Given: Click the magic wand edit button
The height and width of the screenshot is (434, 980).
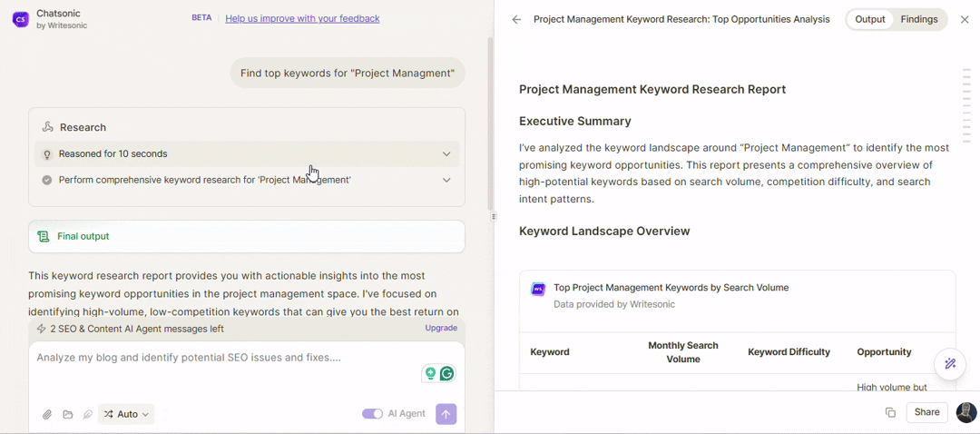Looking at the screenshot, I should [x=951, y=363].
